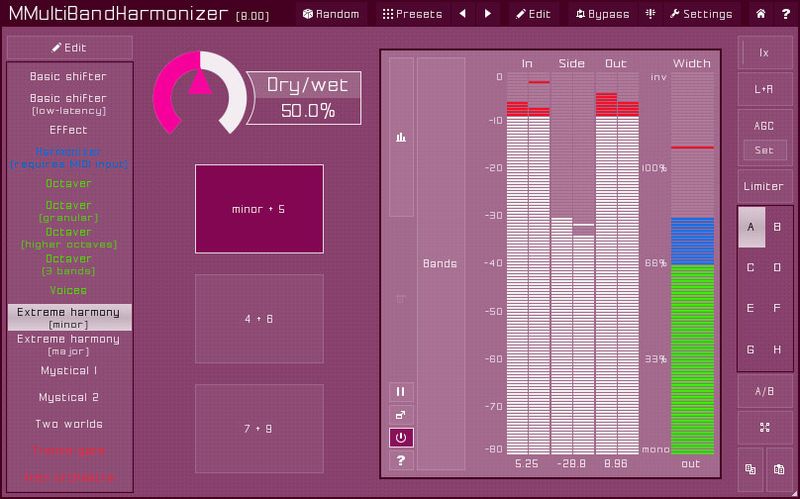Select preset slot E
Screen dimensions: 800x499
point(752,308)
